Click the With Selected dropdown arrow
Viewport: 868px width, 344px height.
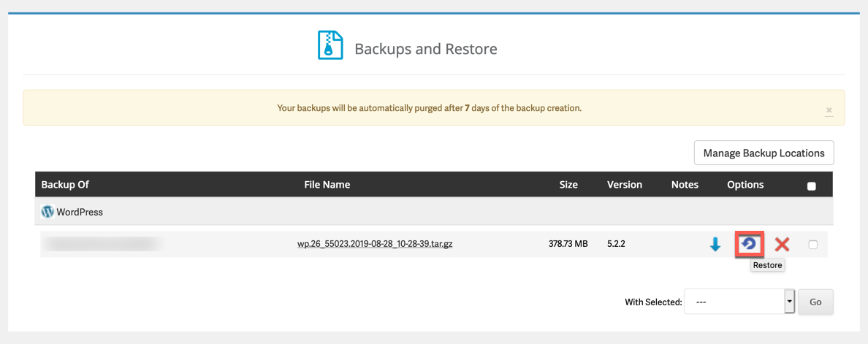pyautogui.click(x=789, y=302)
